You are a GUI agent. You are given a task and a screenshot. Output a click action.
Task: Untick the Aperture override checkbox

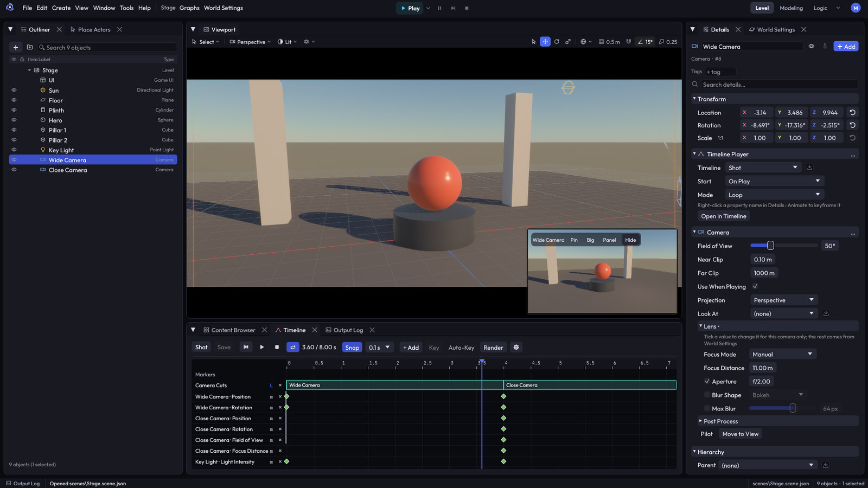(x=707, y=381)
